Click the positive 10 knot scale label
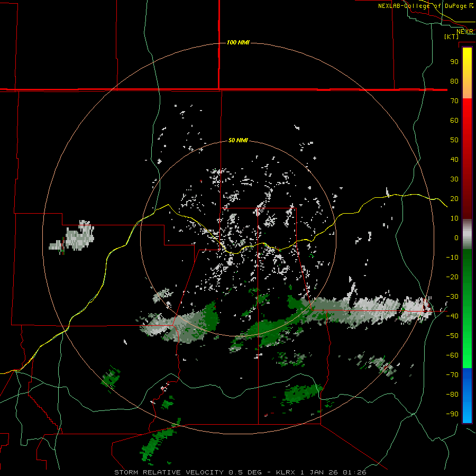This screenshot has height=476, width=476. (x=454, y=218)
